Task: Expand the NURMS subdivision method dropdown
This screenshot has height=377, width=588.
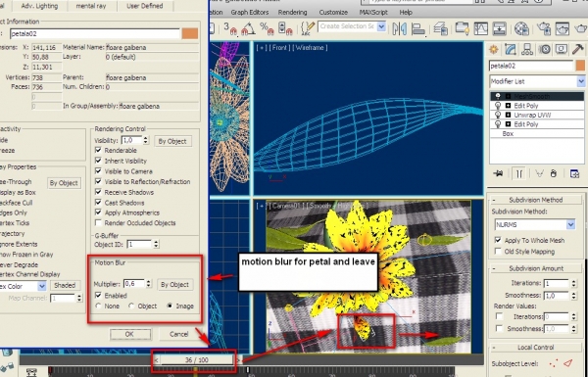Action: tap(535, 225)
